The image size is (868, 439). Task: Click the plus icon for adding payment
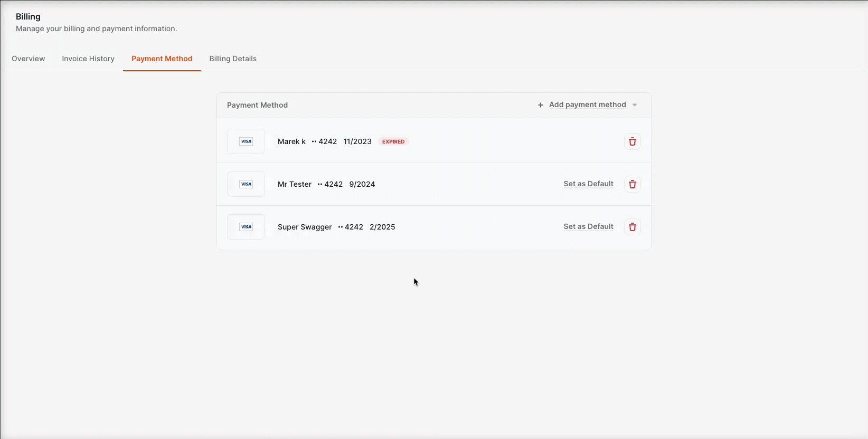pos(540,105)
